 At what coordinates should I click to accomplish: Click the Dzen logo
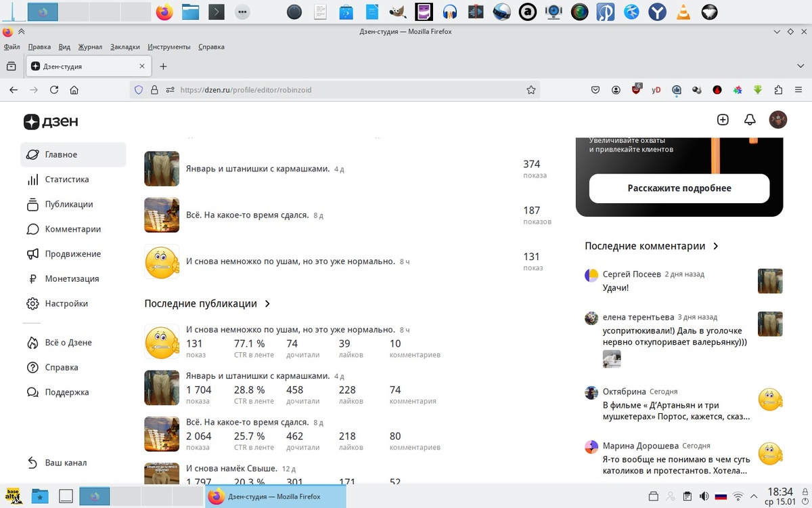(51, 122)
